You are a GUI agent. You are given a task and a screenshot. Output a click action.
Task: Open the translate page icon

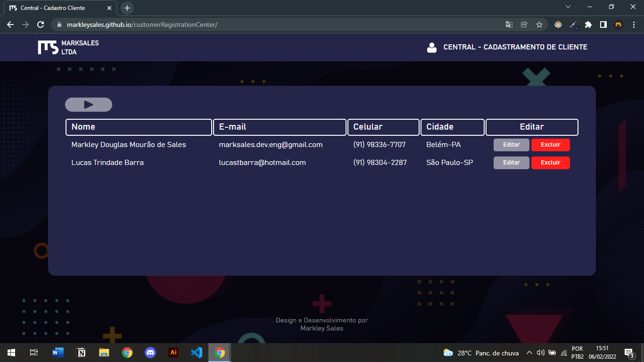(x=509, y=25)
